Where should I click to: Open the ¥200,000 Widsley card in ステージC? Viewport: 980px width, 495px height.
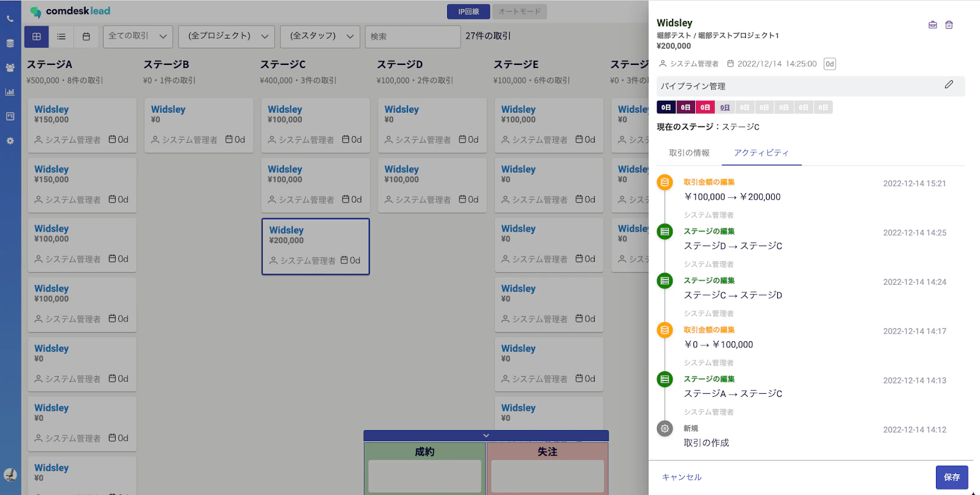[x=315, y=246]
